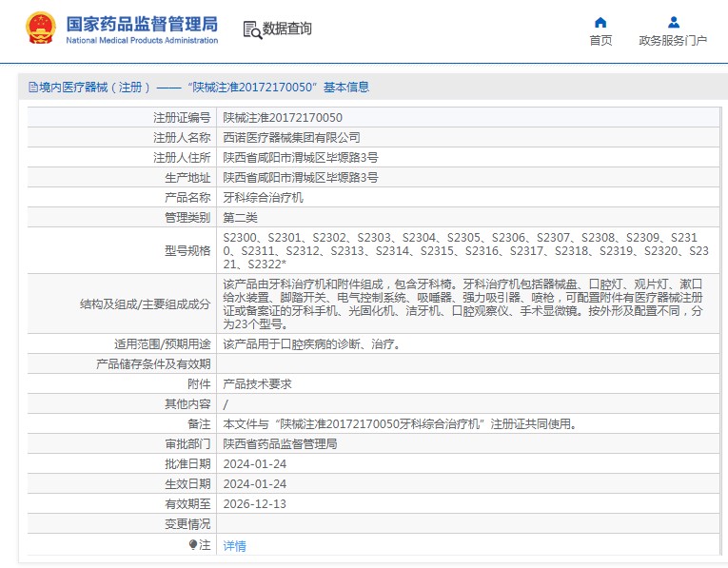Viewport: 728px width, 568px height.
Task: Click the 数据查询 search-document icon
Action: [x=252, y=29]
